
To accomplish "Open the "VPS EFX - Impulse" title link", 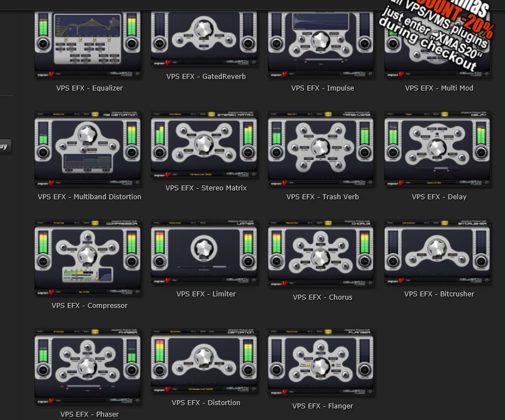I will point(323,88).
